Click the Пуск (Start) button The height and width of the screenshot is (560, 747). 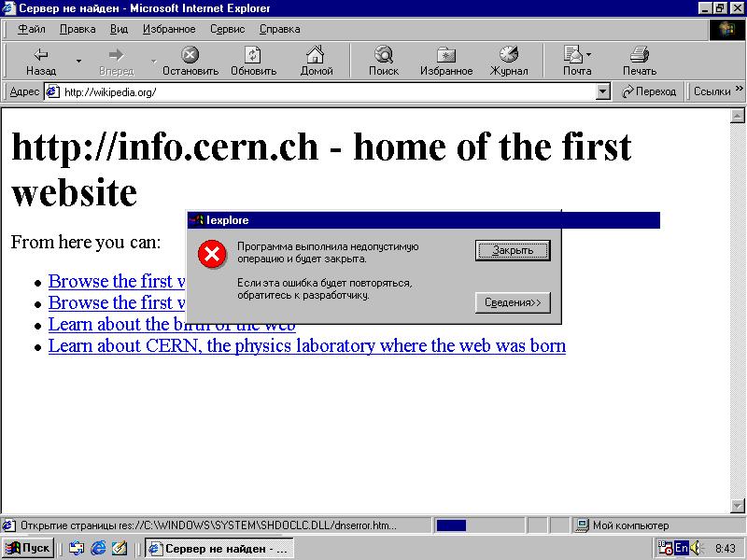pyautogui.click(x=28, y=548)
